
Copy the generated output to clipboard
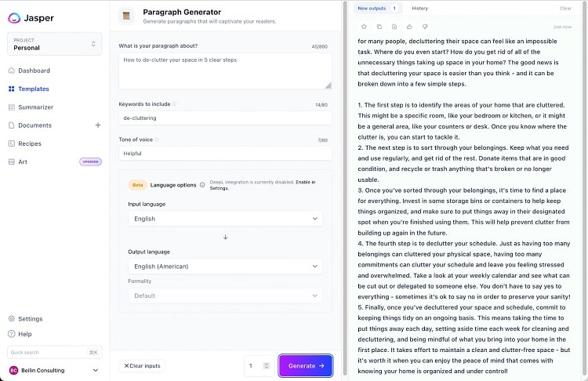[x=379, y=27]
